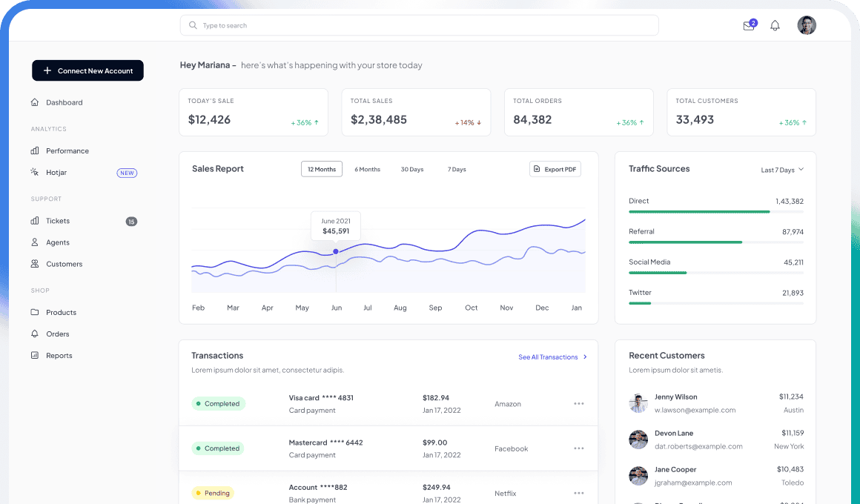The image size is (860, 504).
Task: Expand options for the Netflix transaction
Action: coord(579,493)
